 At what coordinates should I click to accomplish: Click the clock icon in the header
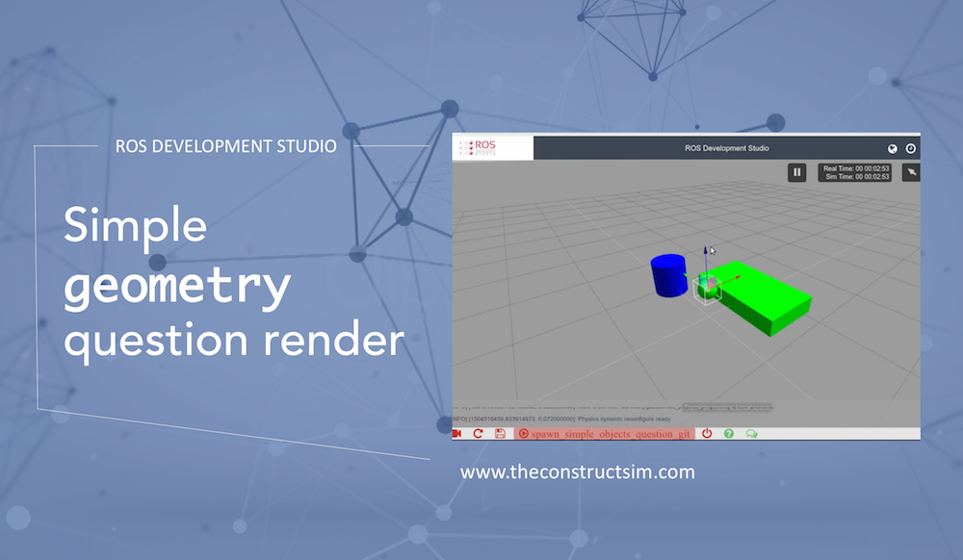coord(910,148)
